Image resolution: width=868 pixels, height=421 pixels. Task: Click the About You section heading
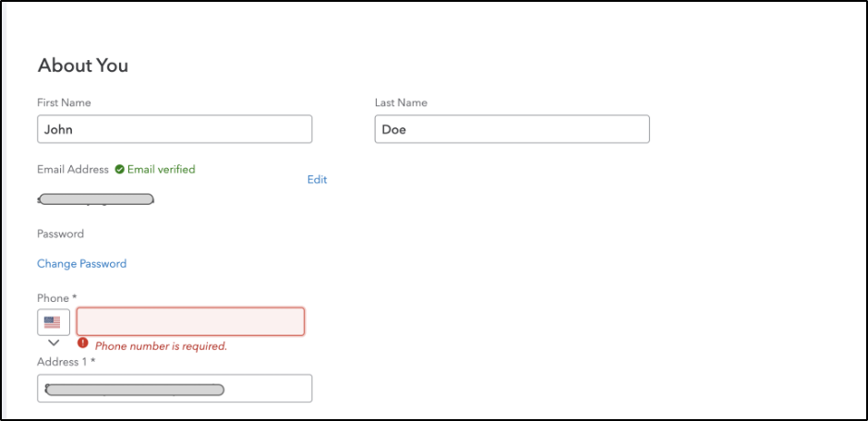pos(83,66)
